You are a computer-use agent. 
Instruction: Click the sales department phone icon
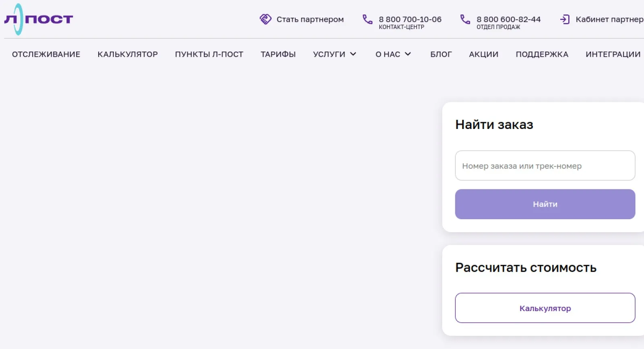click(x=465, y=19)
